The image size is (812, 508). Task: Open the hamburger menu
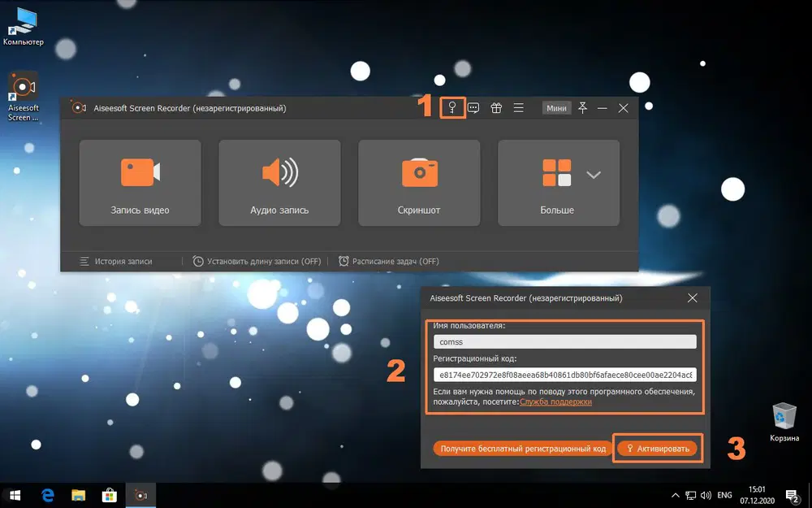click(518, 106)
